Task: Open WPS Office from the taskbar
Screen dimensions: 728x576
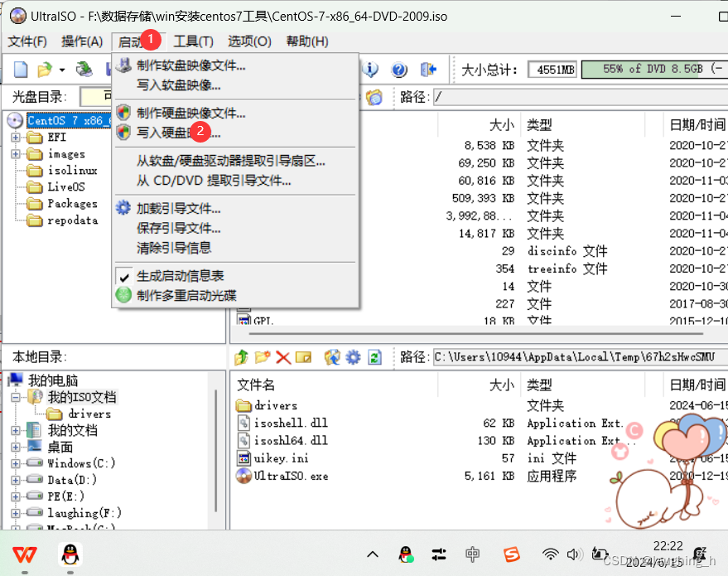Action: (25, 554)
